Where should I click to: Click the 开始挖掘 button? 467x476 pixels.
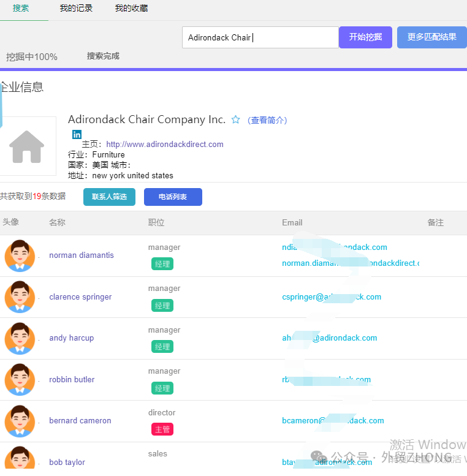point(366,37)
